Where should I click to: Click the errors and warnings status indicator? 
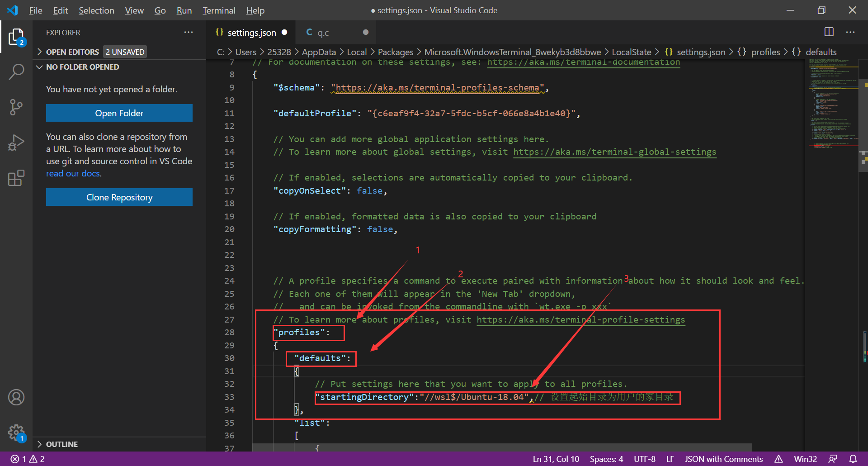point(28,459)
